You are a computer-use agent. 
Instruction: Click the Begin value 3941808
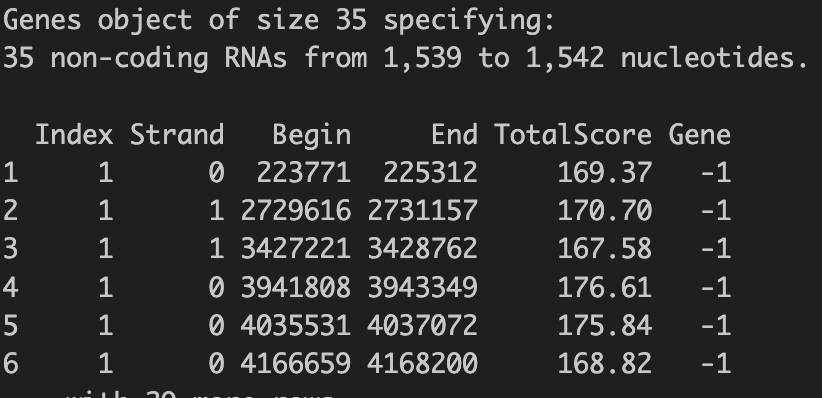[x=296, y=287]
